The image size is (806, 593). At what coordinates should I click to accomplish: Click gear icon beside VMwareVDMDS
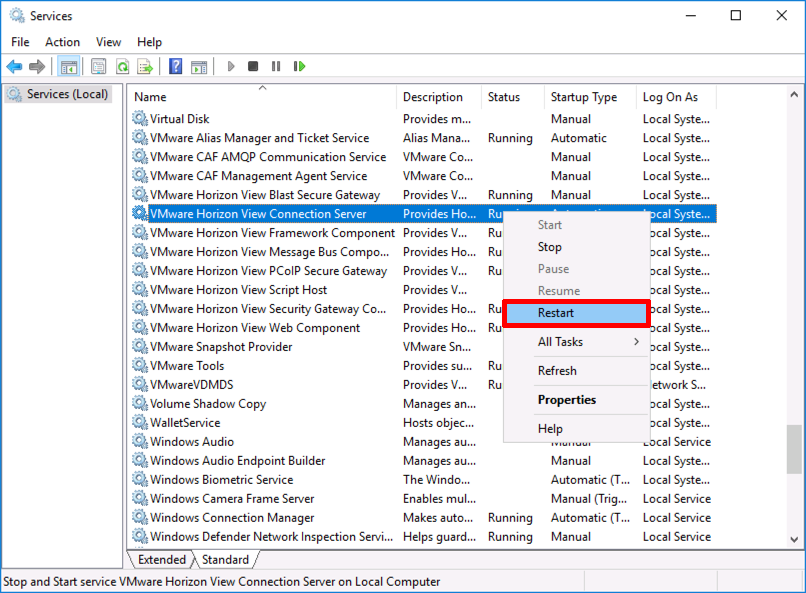(x=139, y=384)
